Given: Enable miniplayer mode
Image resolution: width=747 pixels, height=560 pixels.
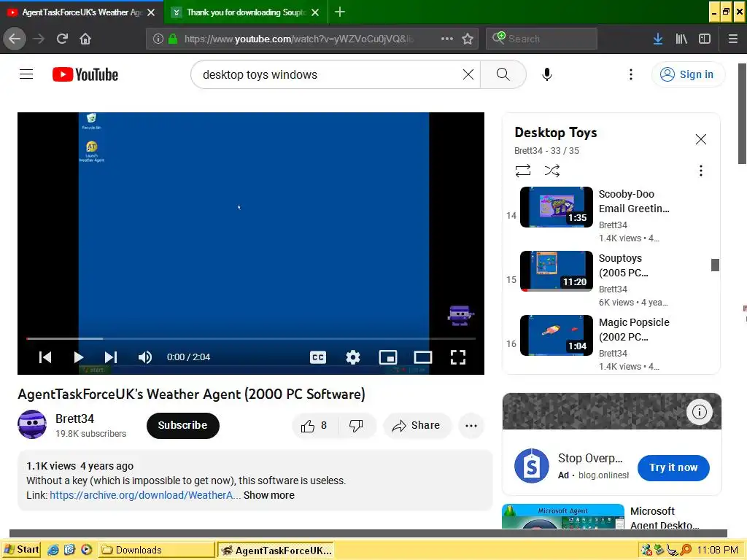Looking at the screenshot, I should coord(388,357).
